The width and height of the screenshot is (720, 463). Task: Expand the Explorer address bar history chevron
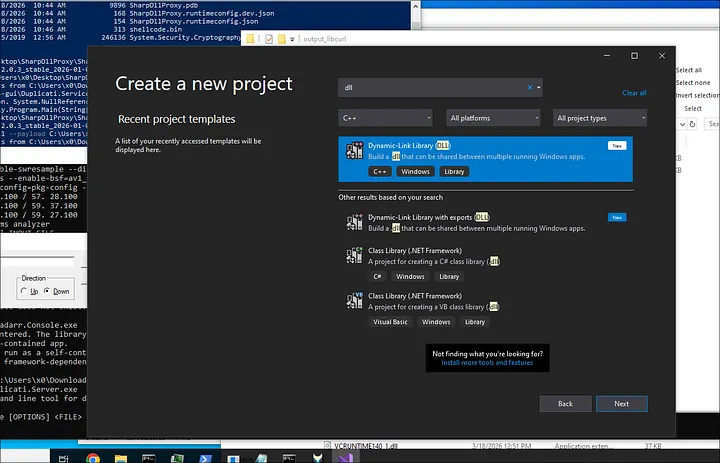click(x=682, y=124)
